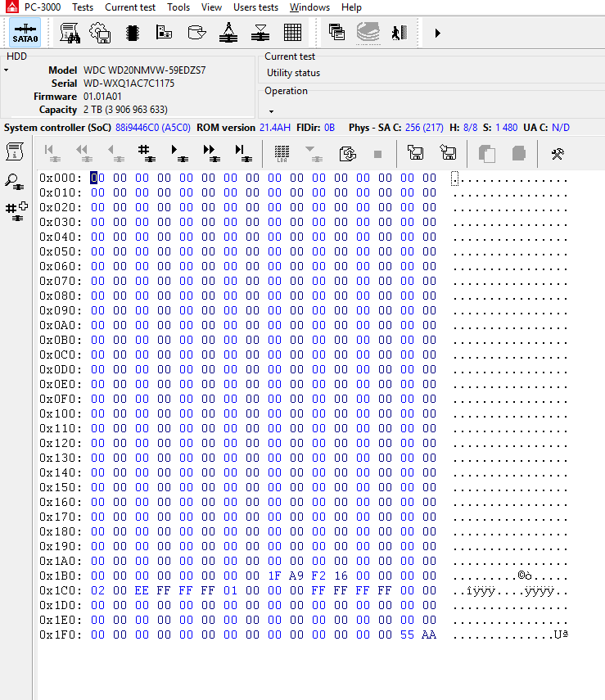Expand the HDD panel dropdown arrow

click(x=7, y=71)
